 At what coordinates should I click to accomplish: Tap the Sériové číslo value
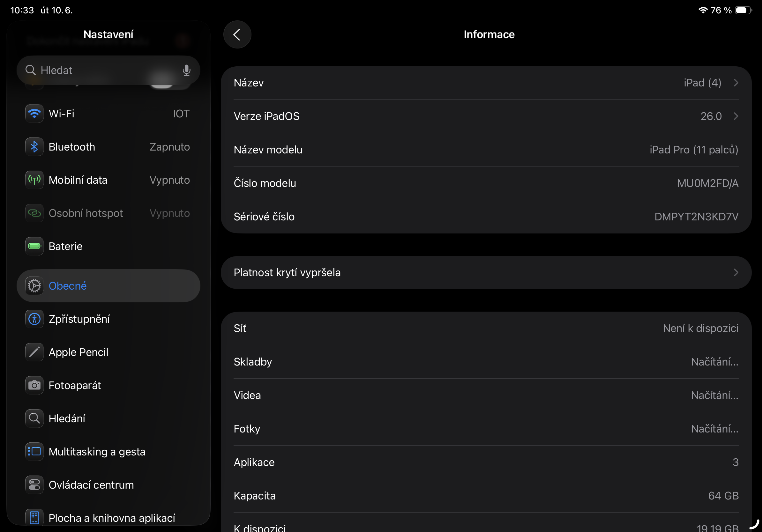(x=696, y=217)
